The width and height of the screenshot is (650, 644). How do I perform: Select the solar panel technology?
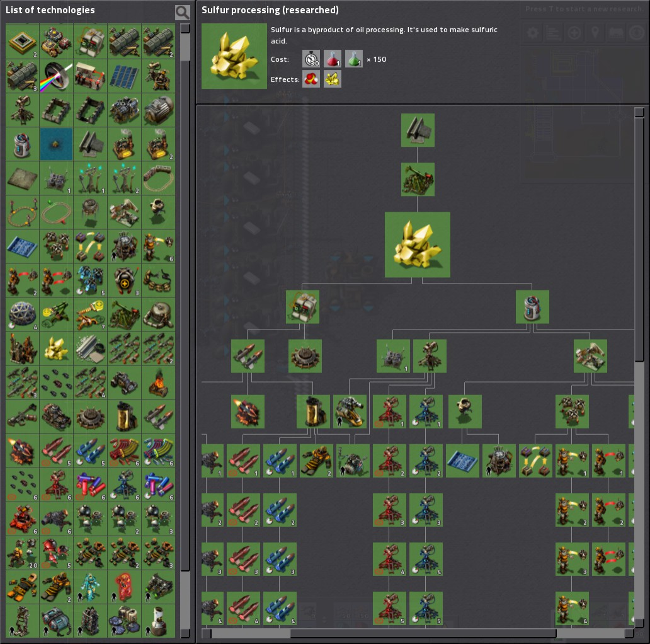click(124, 76)
